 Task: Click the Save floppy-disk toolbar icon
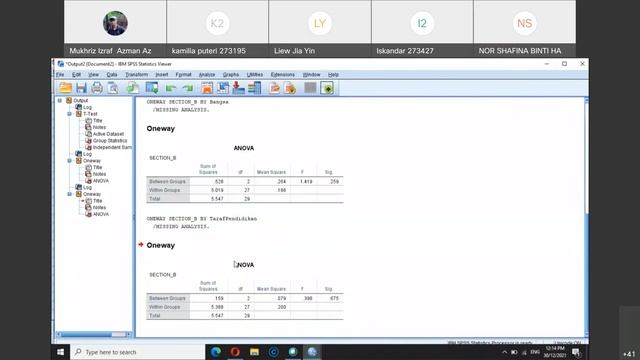(81, 88)
